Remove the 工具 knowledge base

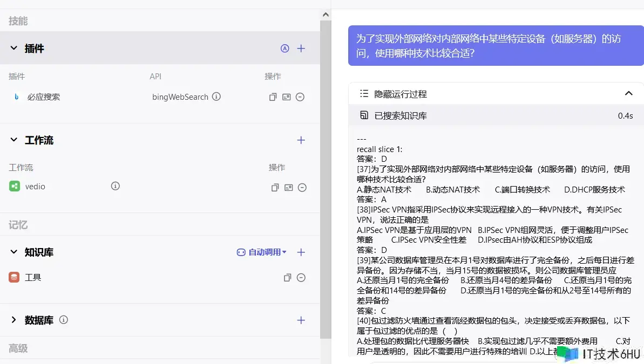pyautogui.click(x=301, y=278)
